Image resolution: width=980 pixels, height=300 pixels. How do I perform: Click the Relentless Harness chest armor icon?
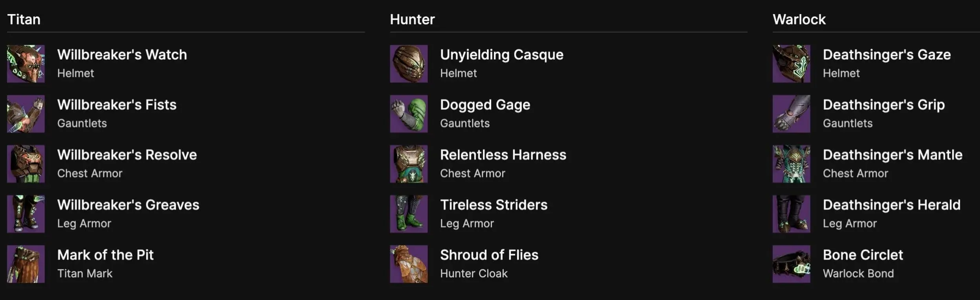point(408,164)
